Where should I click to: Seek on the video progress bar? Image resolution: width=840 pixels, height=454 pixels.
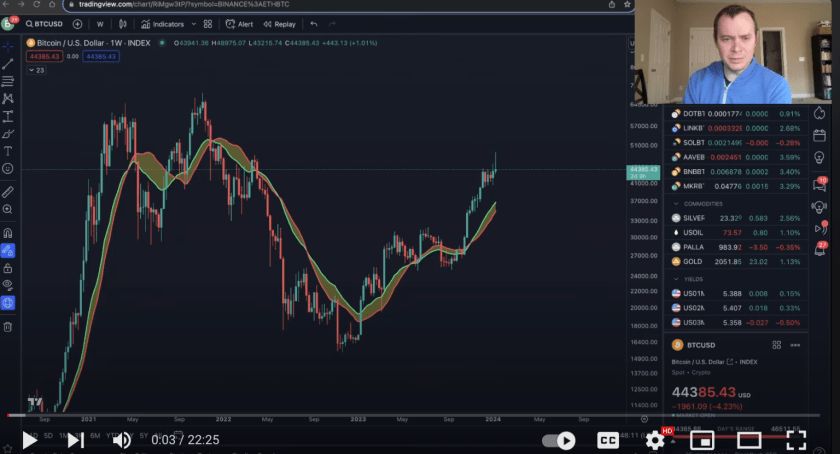(412, 415)
